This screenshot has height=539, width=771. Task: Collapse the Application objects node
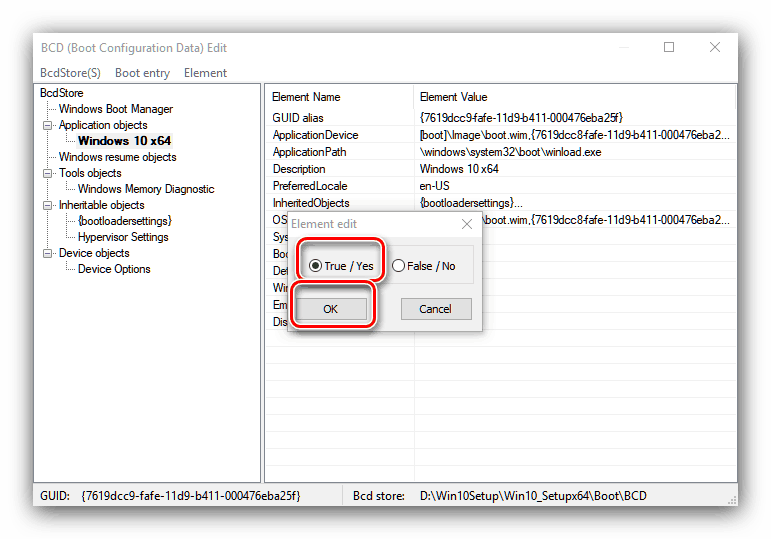48,125
